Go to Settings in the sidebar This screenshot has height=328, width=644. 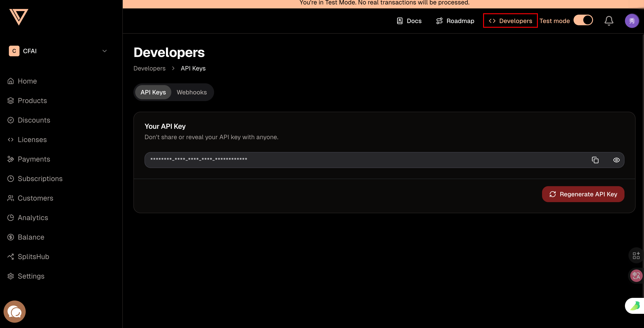click(x=31, y=276)
